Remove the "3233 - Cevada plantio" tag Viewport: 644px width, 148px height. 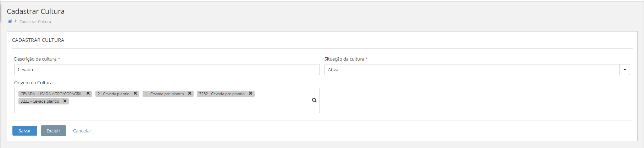(65, 101)
